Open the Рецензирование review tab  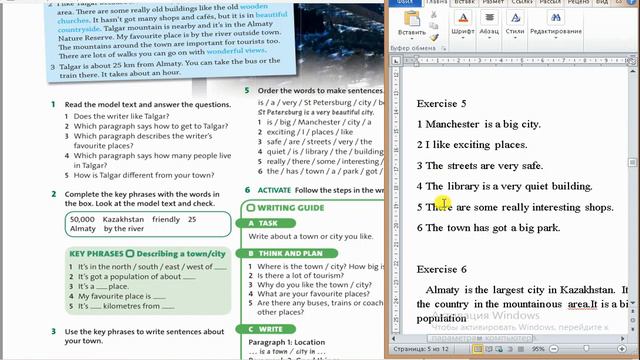[578, 2]
